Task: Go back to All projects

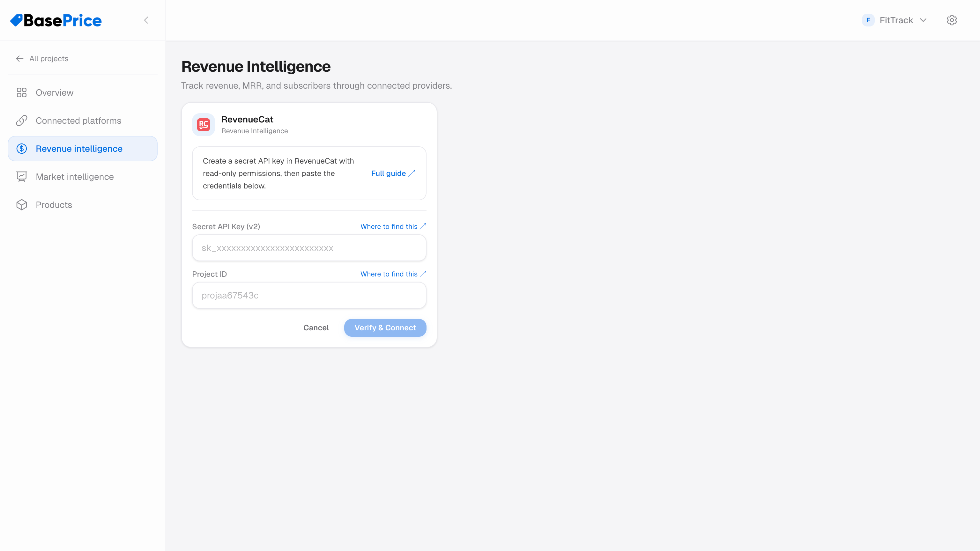Action: (x=42, y=59)
